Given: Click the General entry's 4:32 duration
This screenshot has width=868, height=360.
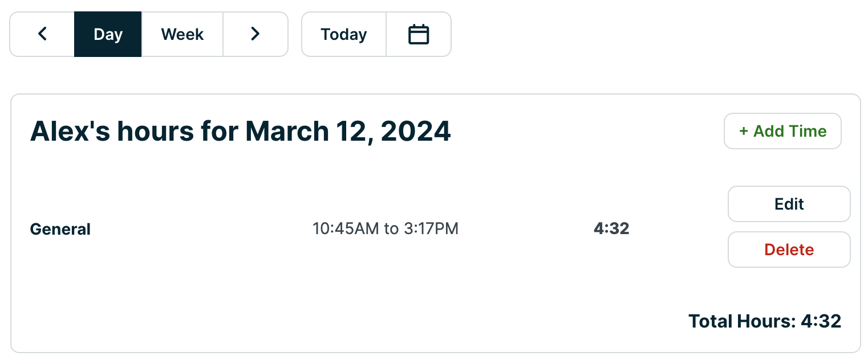Looking at the screenshot, I should pyautogui.click(x=611, y=229).
